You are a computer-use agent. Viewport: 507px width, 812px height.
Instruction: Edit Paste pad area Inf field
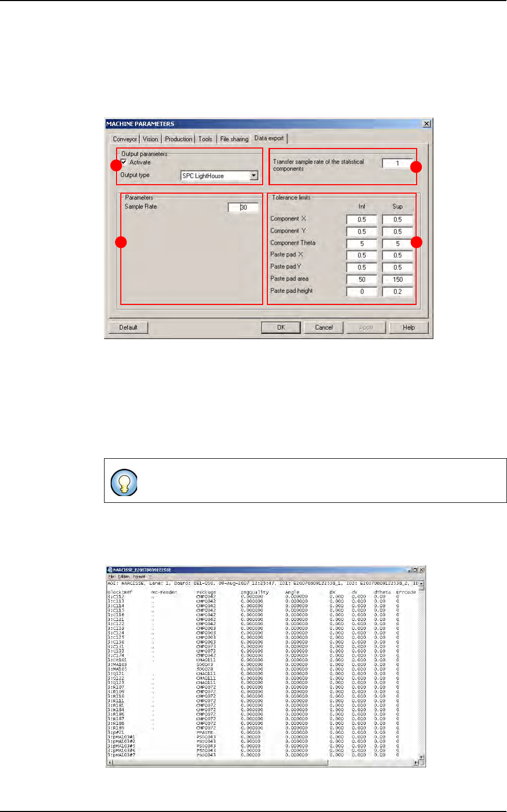pyautogui.click(x=362, y=280)
